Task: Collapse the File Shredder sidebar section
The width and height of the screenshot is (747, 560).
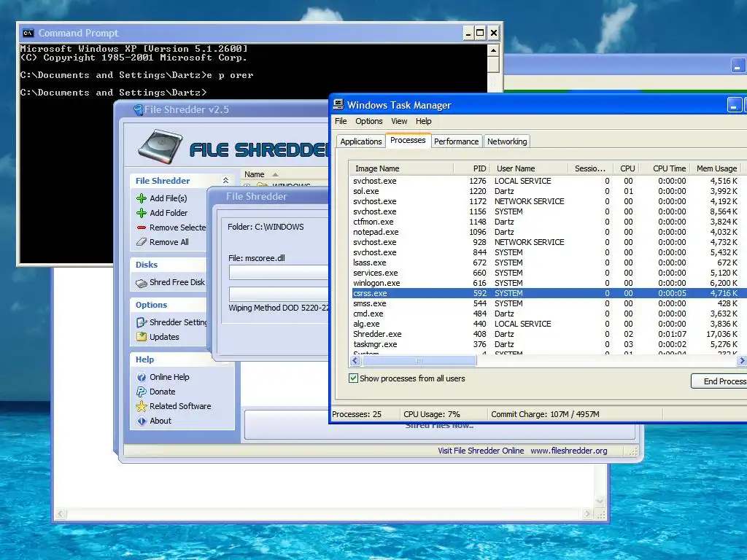Action: (x=226, y=181)
